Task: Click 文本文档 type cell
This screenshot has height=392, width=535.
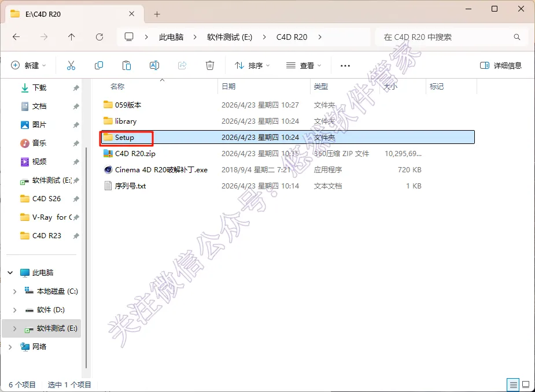Action: pyautogui.click(x=327, y=186)
